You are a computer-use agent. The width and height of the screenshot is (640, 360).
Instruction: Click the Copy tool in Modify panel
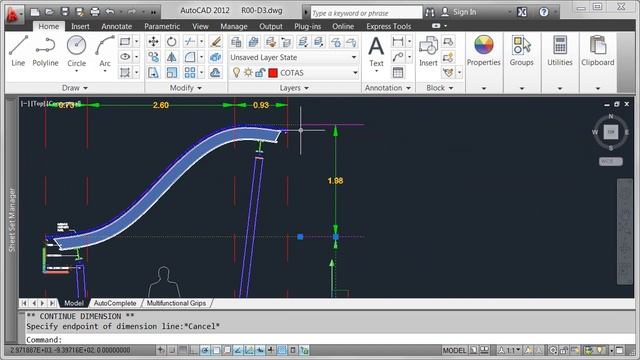click(153, 57)
